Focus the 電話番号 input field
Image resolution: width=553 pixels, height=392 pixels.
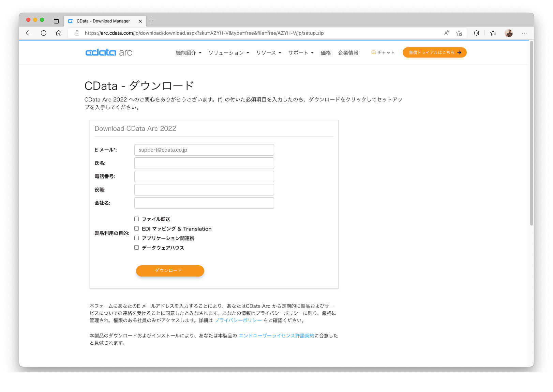coord(204,176)
